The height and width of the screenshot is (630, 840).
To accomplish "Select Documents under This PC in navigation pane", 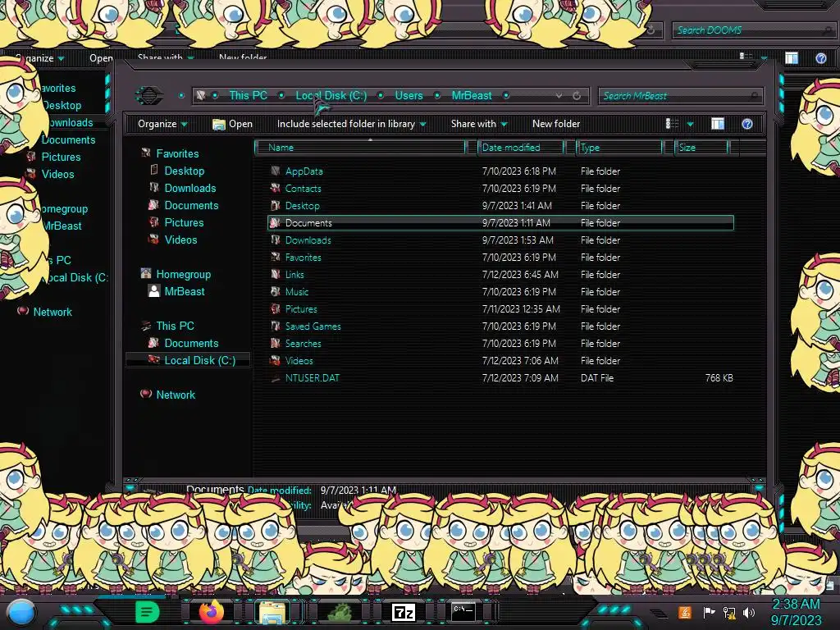I will tap(191, 343).
